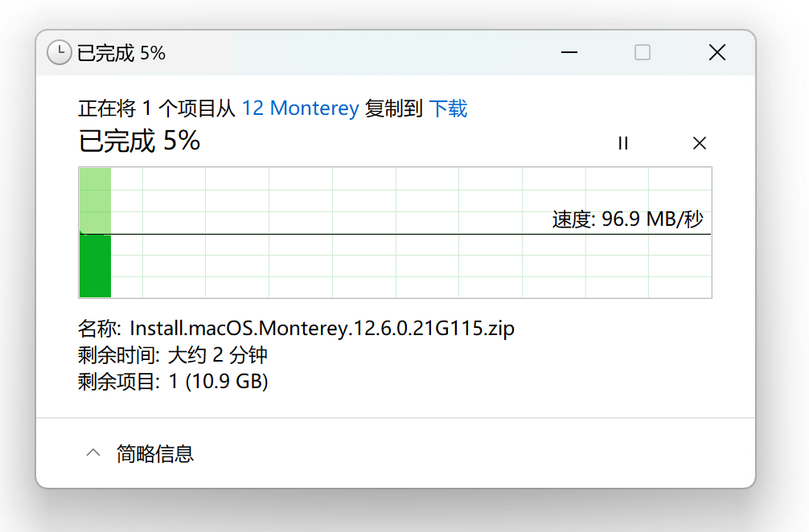The height and width of the screenshot is (532, 809).
Task: Minimize the copy progress window
Action: 570,53
